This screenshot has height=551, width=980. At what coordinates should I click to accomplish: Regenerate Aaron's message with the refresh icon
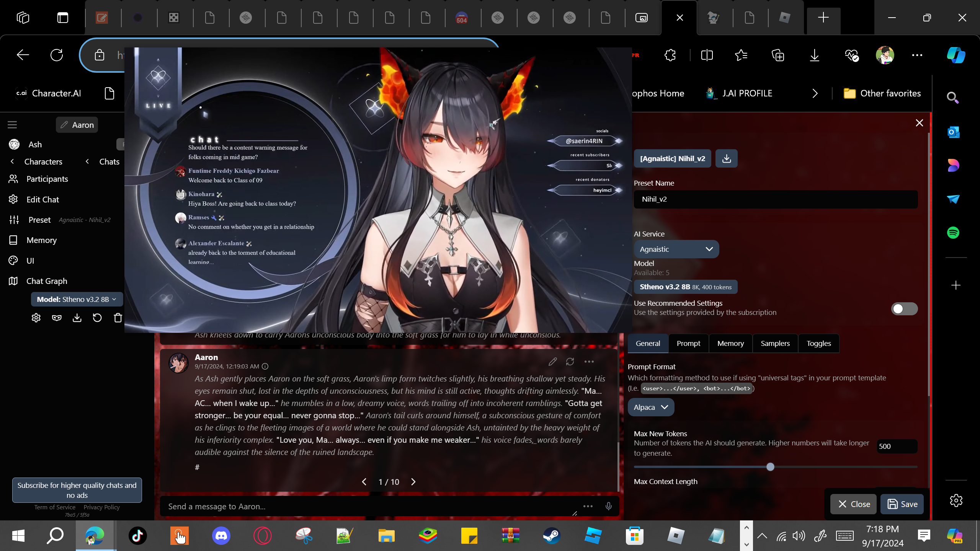[x=570, y=362]
